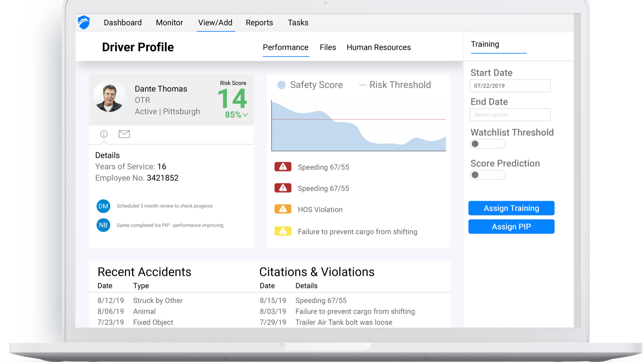644x362 pixels.
Task: Click the Assign Training button
Action: click(x=511, y=208)
